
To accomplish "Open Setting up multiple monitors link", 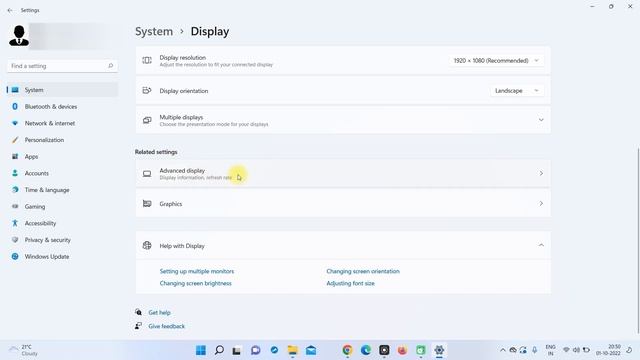I will tap(197, 271).
